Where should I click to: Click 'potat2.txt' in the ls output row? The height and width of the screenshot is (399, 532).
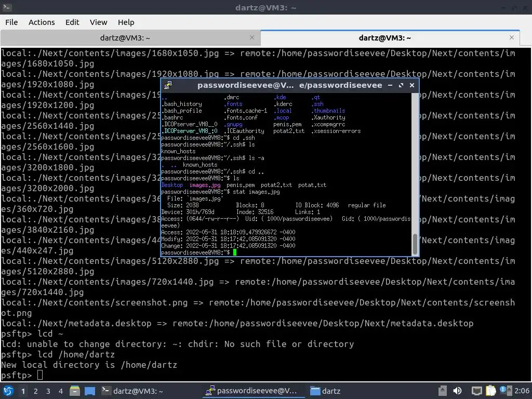tap(276, 185)
